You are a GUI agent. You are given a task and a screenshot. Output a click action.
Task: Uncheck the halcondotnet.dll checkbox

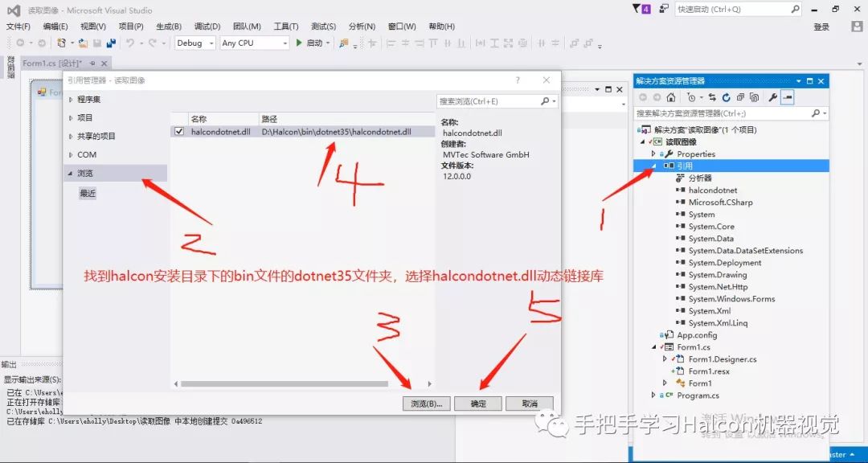coord(179,132)
